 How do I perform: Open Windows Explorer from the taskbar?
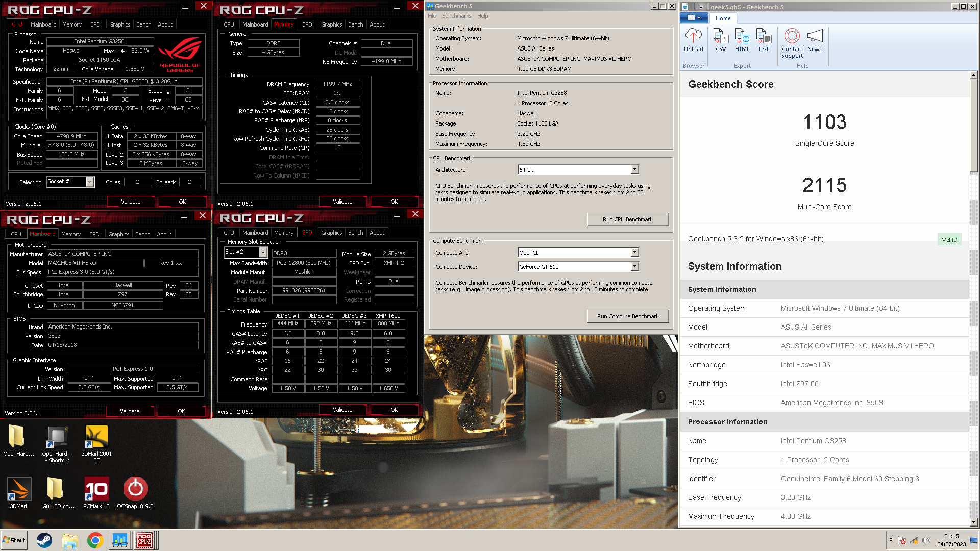click(70, 540)
